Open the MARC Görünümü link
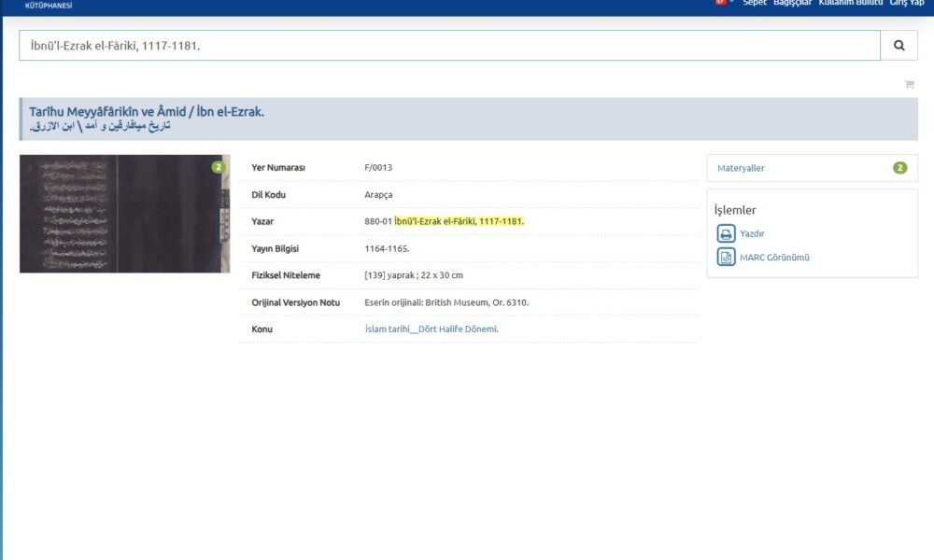Image resolution: width=934 pixels, height=560 pixels. (x=774, y=258)
